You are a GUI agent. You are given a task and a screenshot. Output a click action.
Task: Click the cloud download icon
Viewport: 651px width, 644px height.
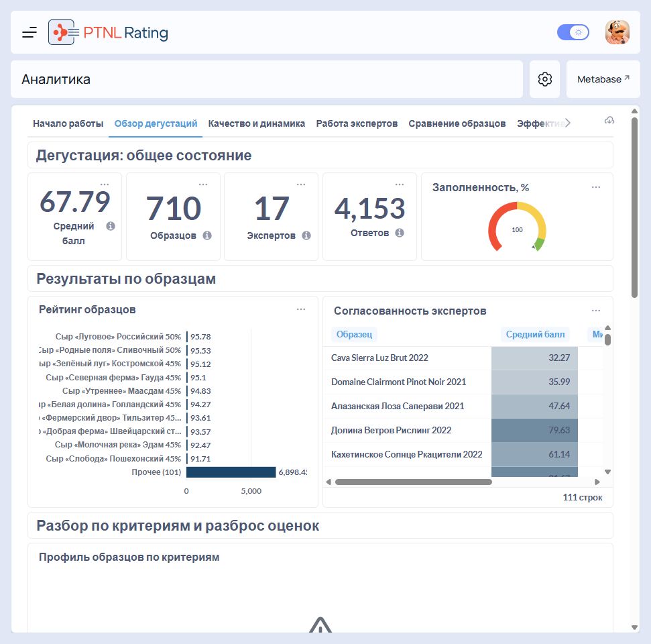pyautogui.click(x=609, y=121)
